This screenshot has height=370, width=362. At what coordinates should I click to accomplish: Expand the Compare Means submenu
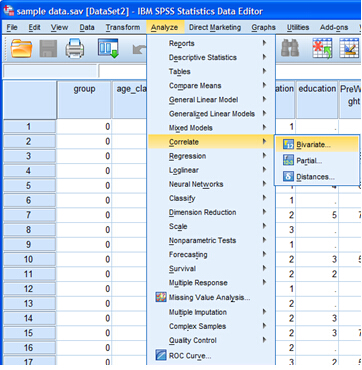211,85
